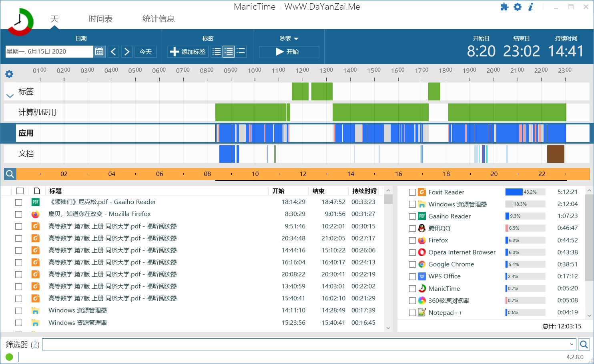
Task: Click the date field 星期一, 6月15日 2020
Action: click(x=49, y=52)
